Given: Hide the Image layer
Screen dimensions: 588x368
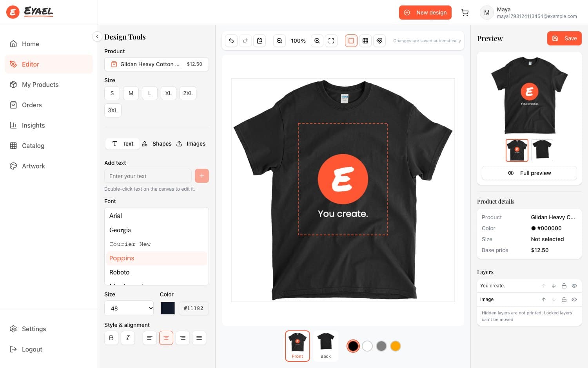Looking at the screenshot, I should coord(574,299).
